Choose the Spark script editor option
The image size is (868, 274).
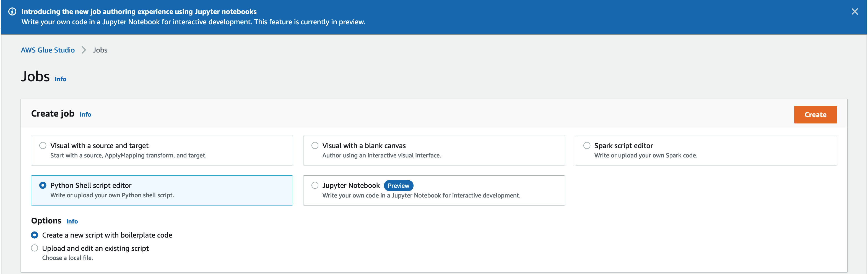[587, 146]
